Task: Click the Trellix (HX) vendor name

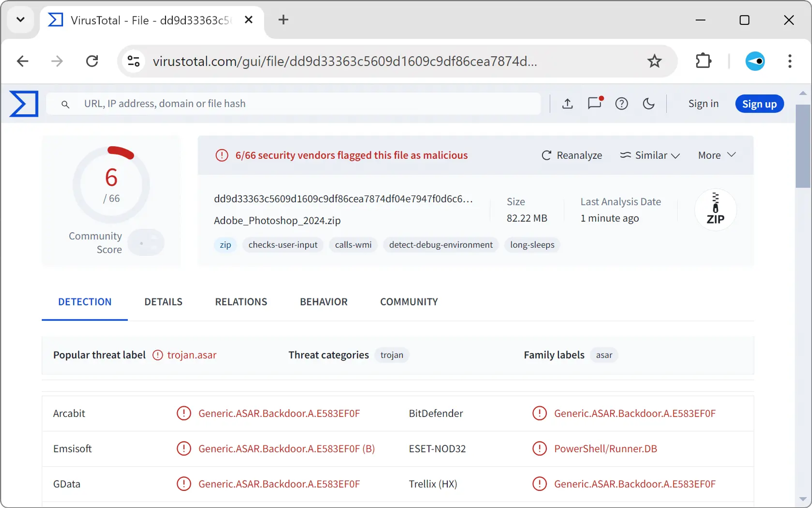Action: [x=433, y=484]
